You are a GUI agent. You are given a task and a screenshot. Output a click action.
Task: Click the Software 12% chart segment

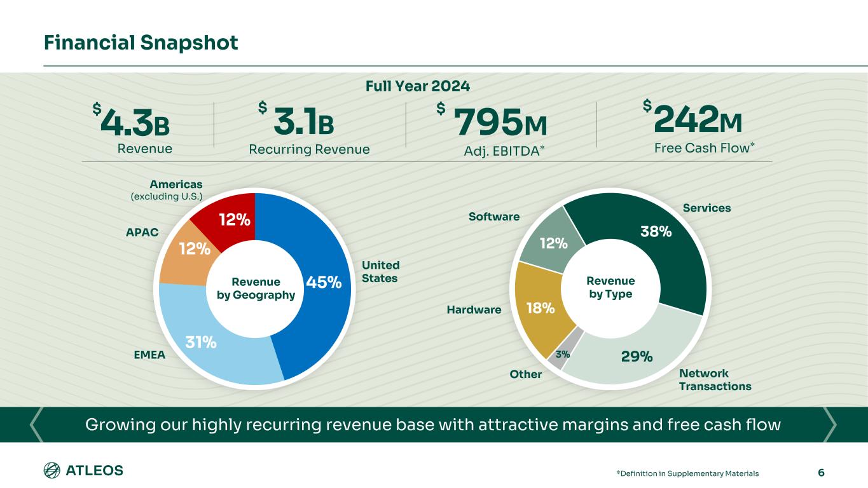tap(551, 243)
